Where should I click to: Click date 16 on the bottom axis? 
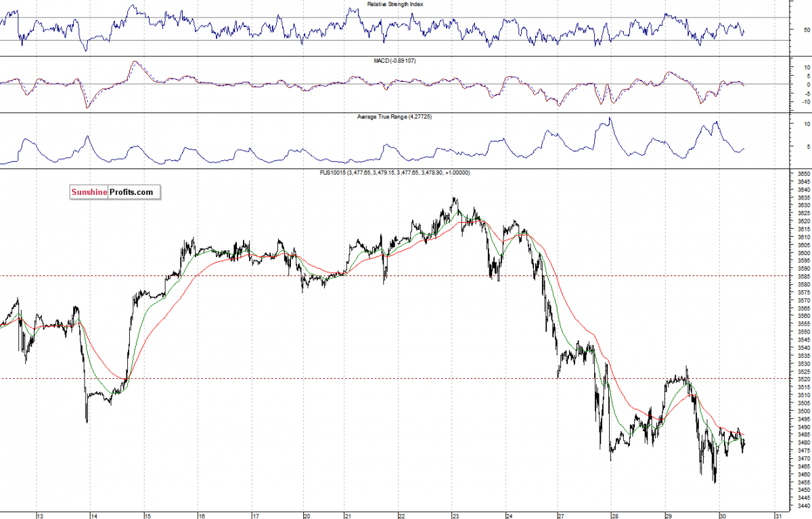pyautogui.click(x=202, y=516)
